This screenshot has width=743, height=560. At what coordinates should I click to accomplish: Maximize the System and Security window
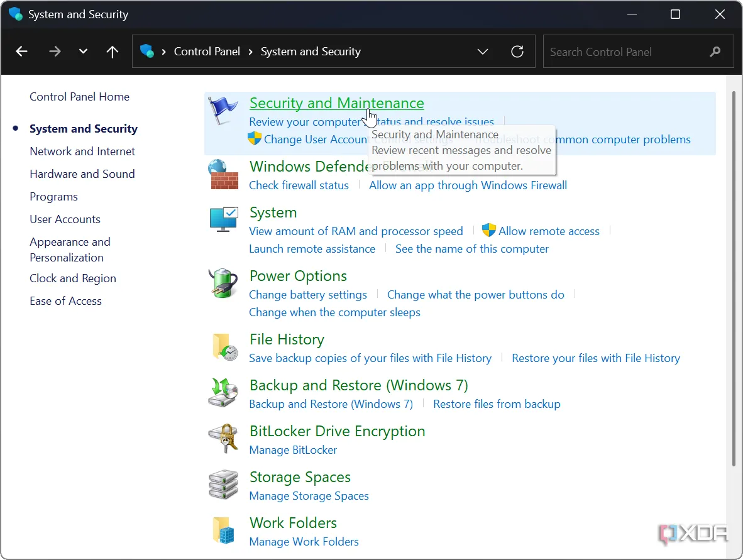[x=676, y=14]
